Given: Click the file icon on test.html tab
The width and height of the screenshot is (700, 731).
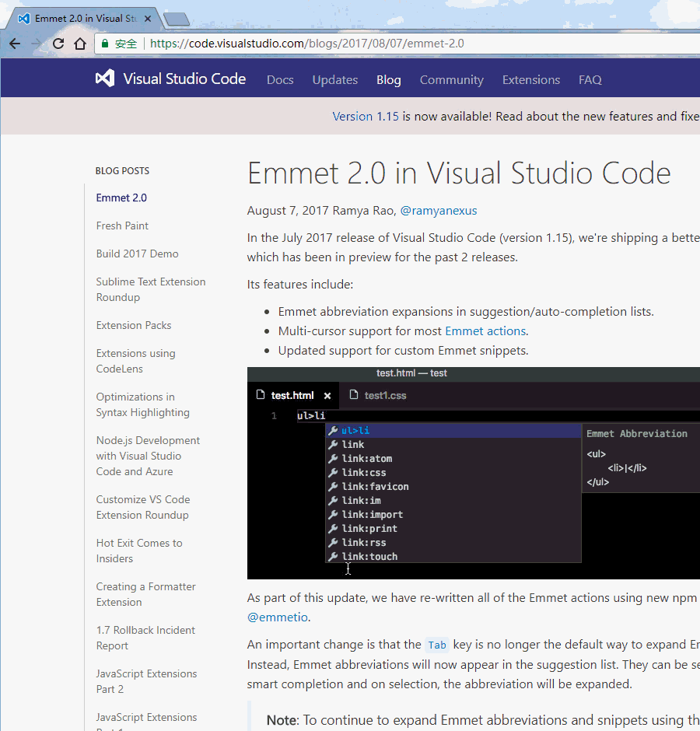Looking at the screenshot, I should tap(261, 395).
